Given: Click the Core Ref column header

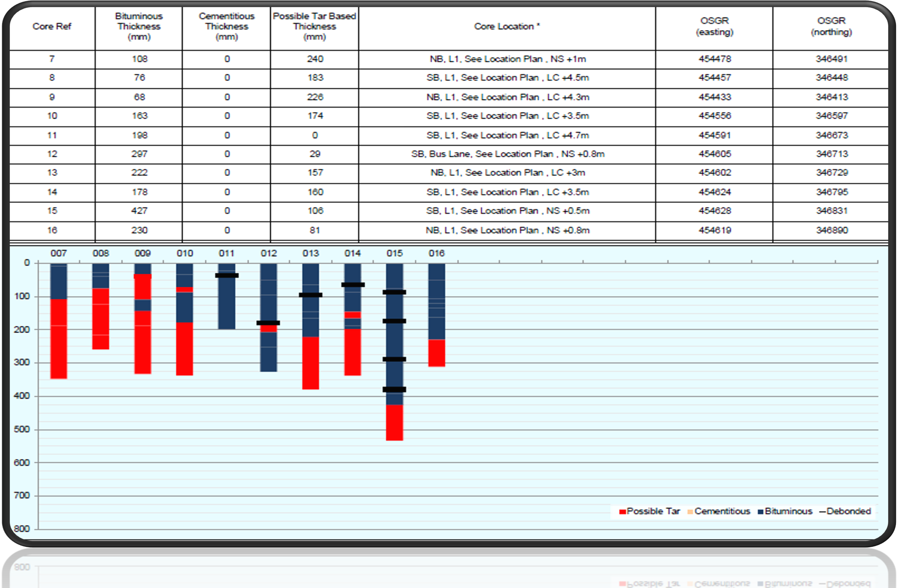Looking at the screenshot, I should (x=52, y=26).
